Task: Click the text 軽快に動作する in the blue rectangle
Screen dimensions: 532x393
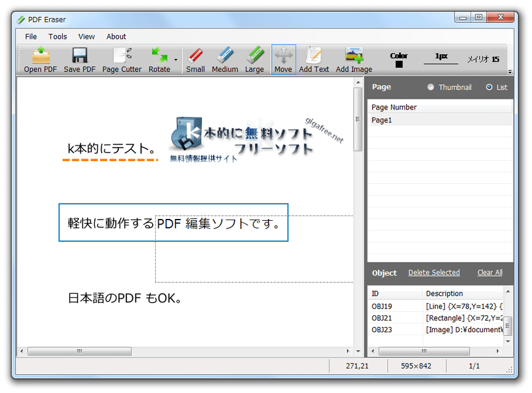Action: 111,223
